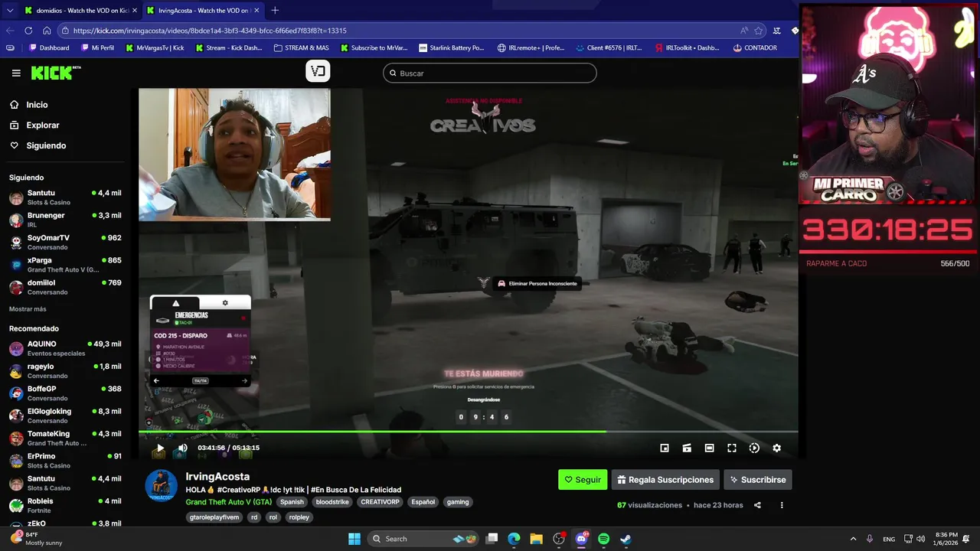Screen dimensions: 980x551
Task: Open video quality settings gear
Action: (776, 448)
